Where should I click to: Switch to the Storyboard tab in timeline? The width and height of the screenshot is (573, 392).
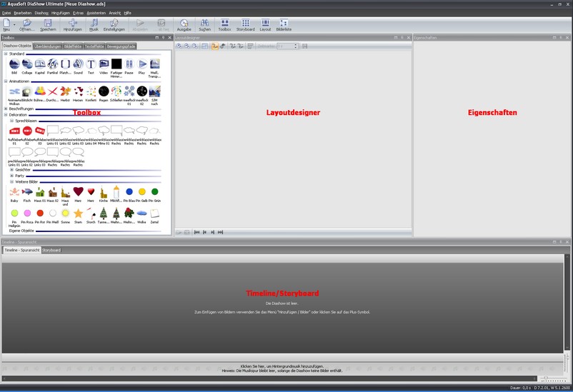click(51, 250)
